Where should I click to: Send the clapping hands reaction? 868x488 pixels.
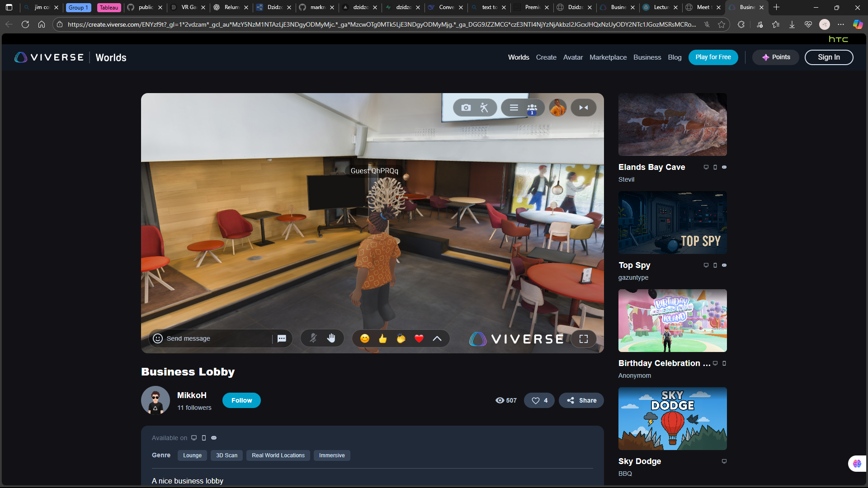[x=401, y=338]
